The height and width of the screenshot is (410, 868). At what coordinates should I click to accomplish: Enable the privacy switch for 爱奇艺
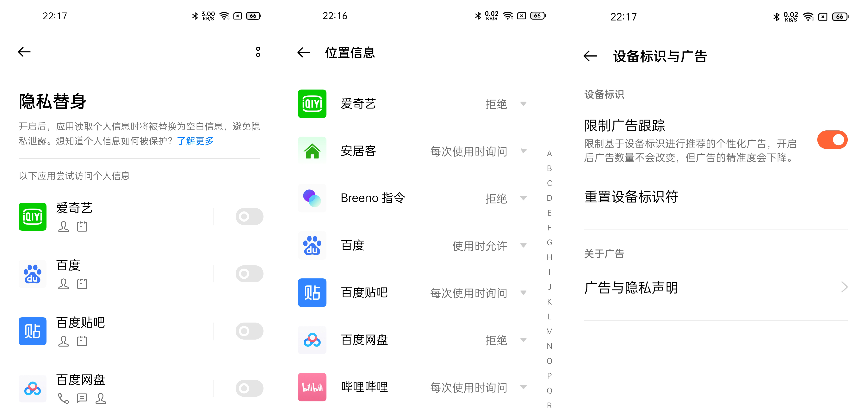click(249, 217)
